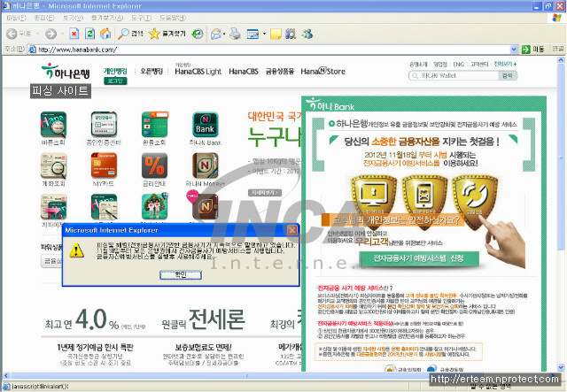567x392 pixels.
Task: Open the 하나N Money+ icon
Action: click(x=205, y=165)
